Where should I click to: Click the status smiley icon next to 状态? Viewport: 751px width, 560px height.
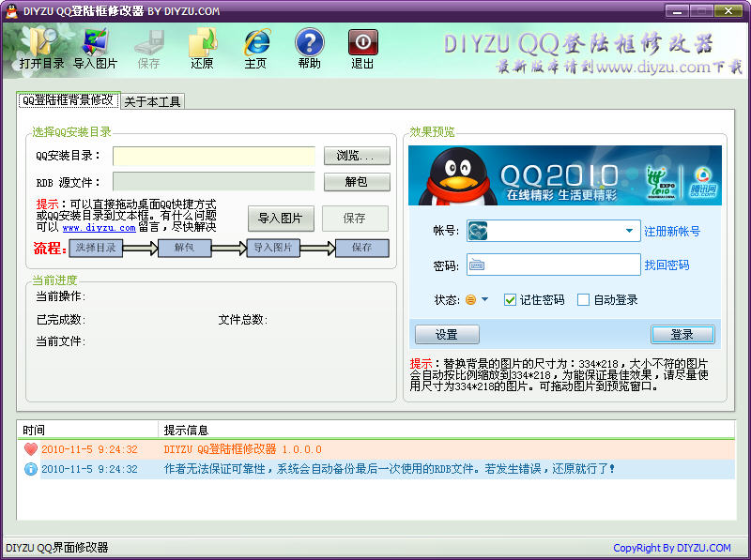pos(470,300)
